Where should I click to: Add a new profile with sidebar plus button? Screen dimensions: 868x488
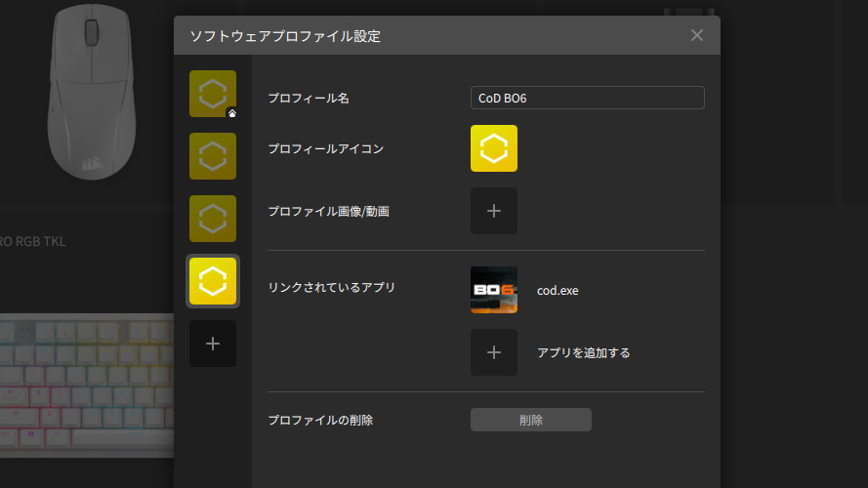tap(213, 344)
